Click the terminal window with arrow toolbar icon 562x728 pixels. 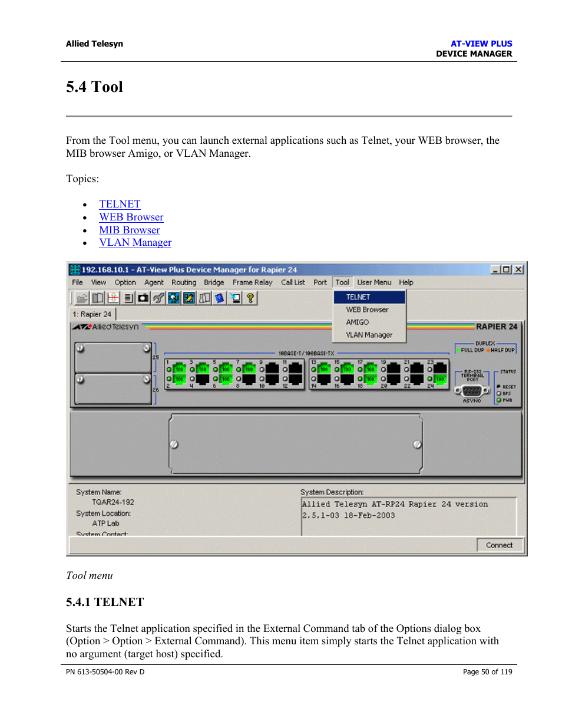coord(235,298)
